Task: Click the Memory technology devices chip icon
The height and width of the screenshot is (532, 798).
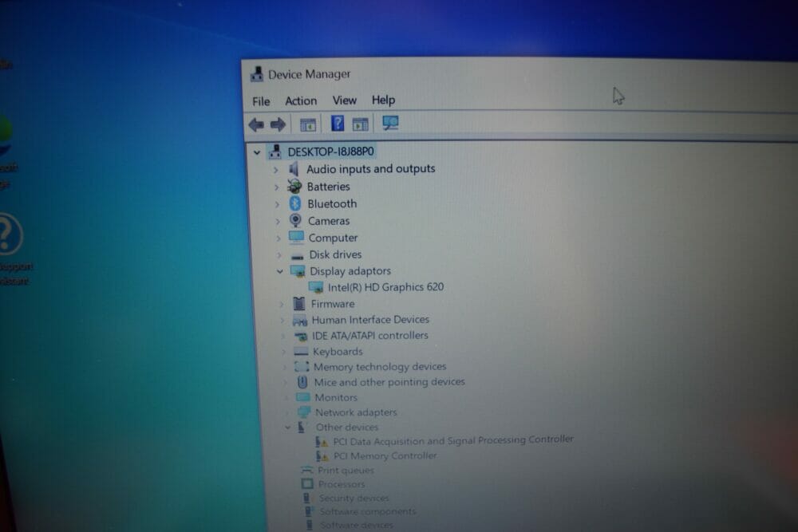Action: (302, 366)
